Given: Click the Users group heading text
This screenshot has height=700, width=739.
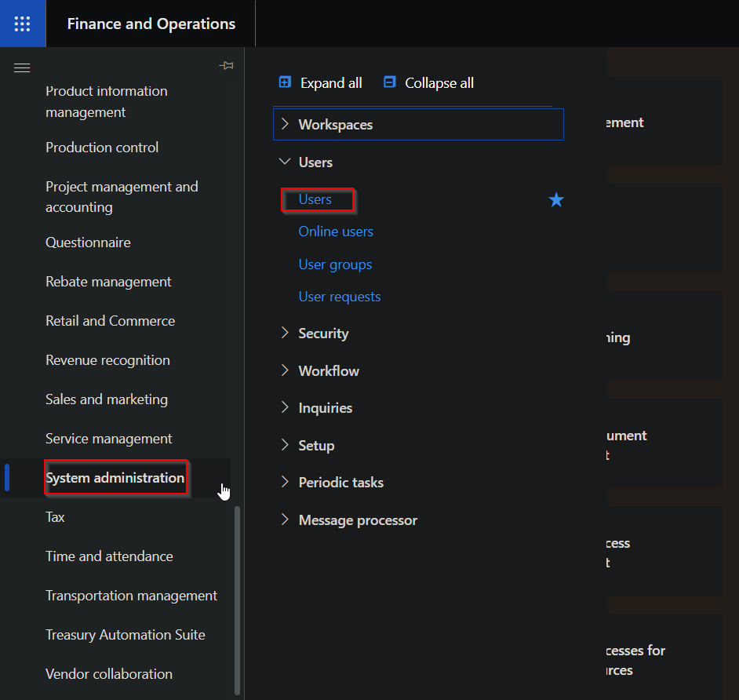Looking at the screenshot, I should pyautogui.click(x=315, y=162).
